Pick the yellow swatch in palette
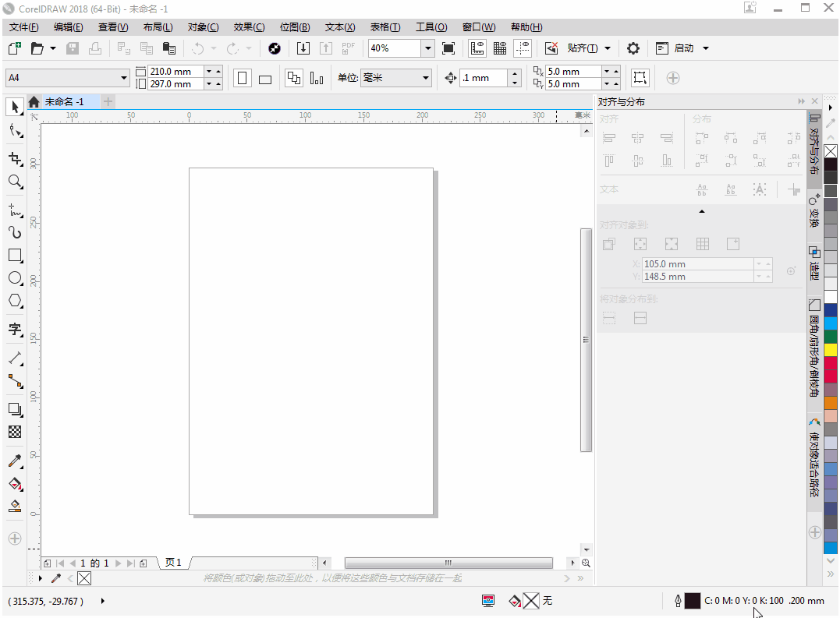The image size is (840, 618). click(x=831, y=350)
